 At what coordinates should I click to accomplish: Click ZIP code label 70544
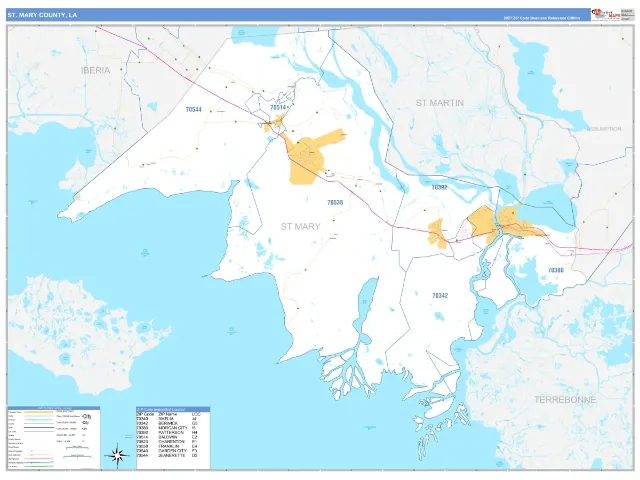(x=193, y=109)
